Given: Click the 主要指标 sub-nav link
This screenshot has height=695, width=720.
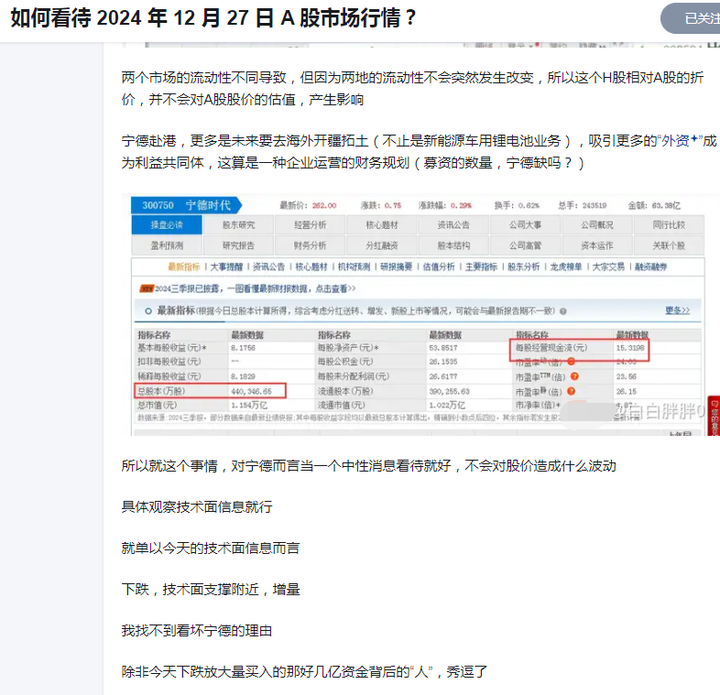Looking at the screenshot, I should [x=481, y=267].
